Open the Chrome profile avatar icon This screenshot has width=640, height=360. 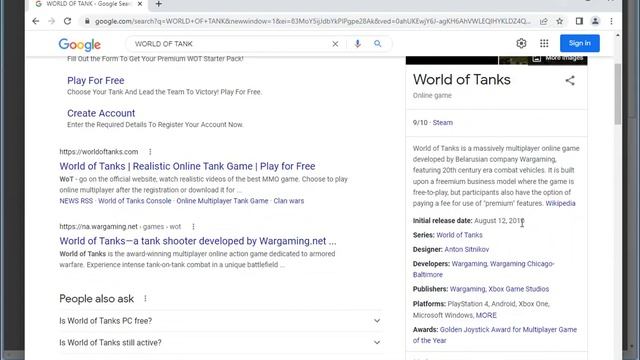(595, 21)
